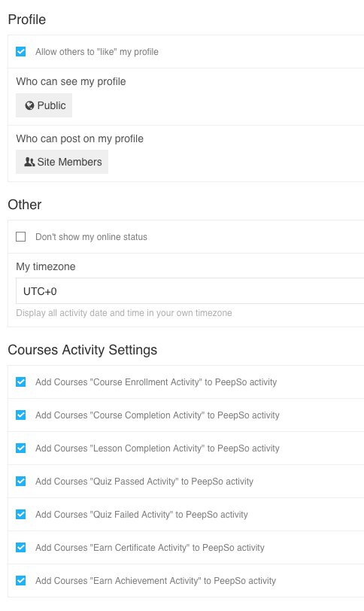Click the Course Enrollment Activity label text

156,382
